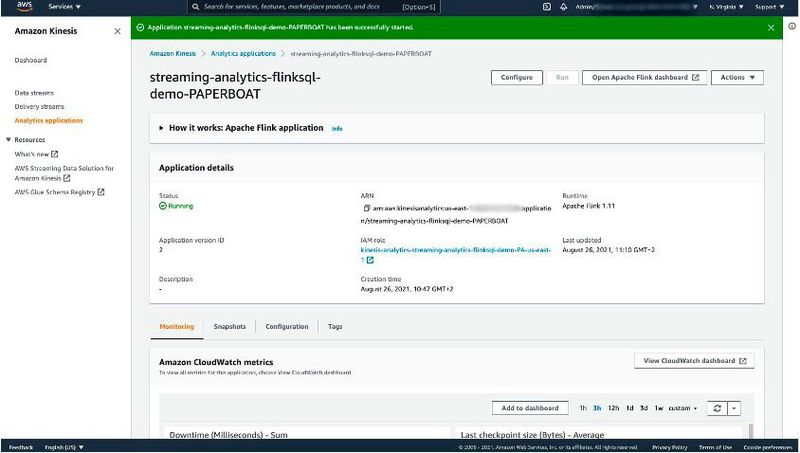This screenshot has width=800, height=453.
Task: Collapse the Resources section
Action: tap(8, 139)
